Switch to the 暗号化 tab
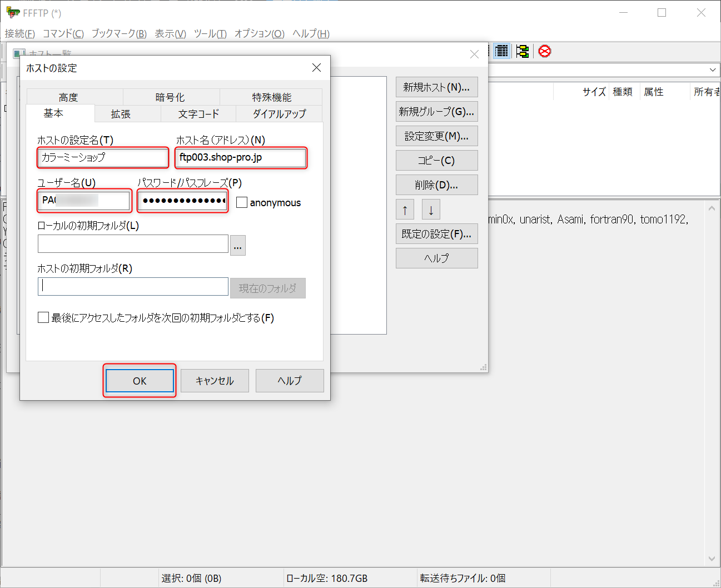Image resolution: width=721 pixels, height=588 pixels. [170, 97]
